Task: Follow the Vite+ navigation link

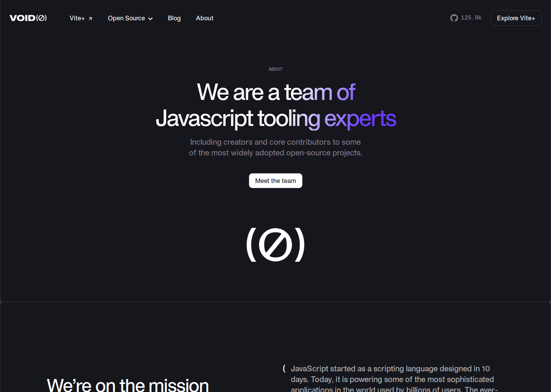Action: (77, 18)
